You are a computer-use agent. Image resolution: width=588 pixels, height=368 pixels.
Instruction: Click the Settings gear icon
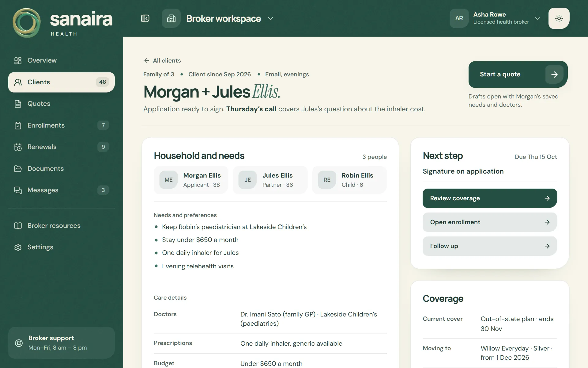(18, 247)
